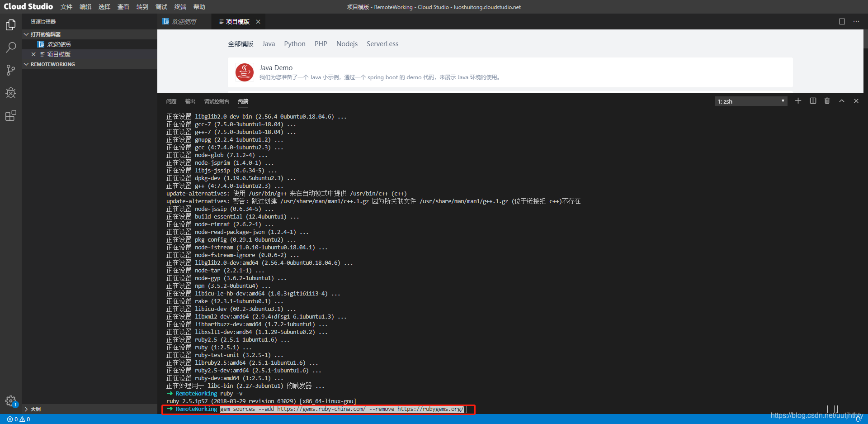This screenshot has width=868, height=424.
Task: Switch to the 问题 panel tab
Action: tap(171, 101)
